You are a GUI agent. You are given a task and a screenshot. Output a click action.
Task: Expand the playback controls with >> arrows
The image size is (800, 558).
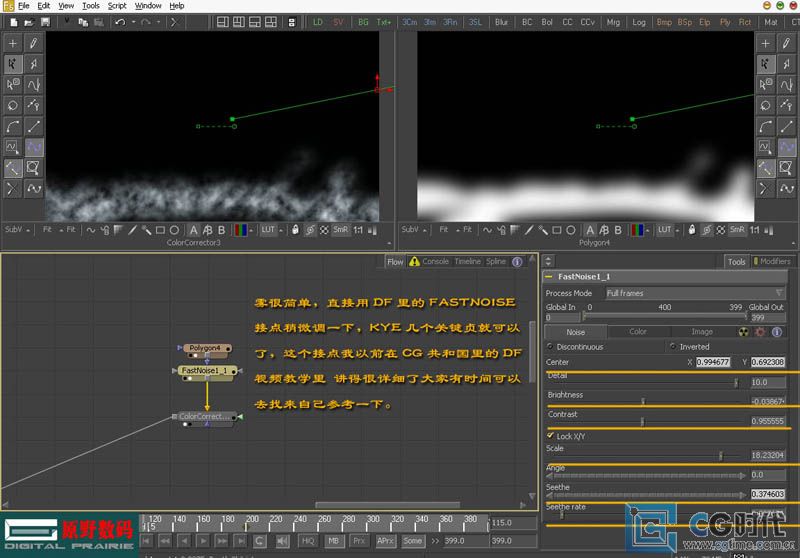(435, 541)
